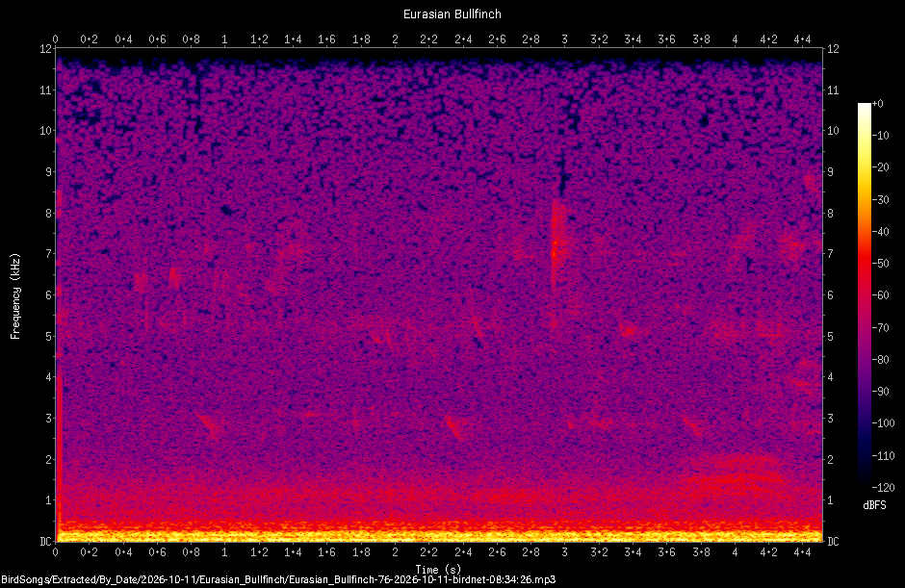
Task: Click "12" on the right frequency axis
Action: (833, 49)
